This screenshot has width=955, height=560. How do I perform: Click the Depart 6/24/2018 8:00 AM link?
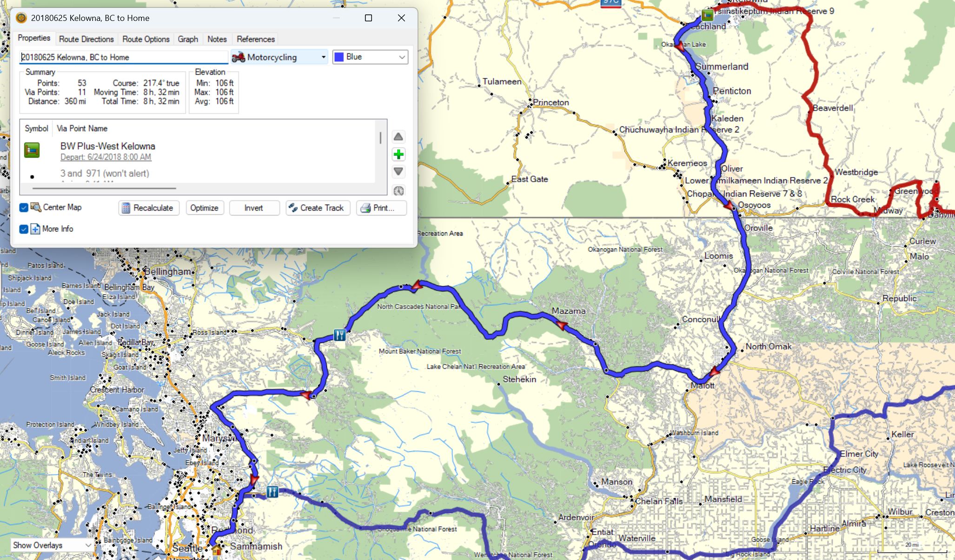tap(106, 157)
